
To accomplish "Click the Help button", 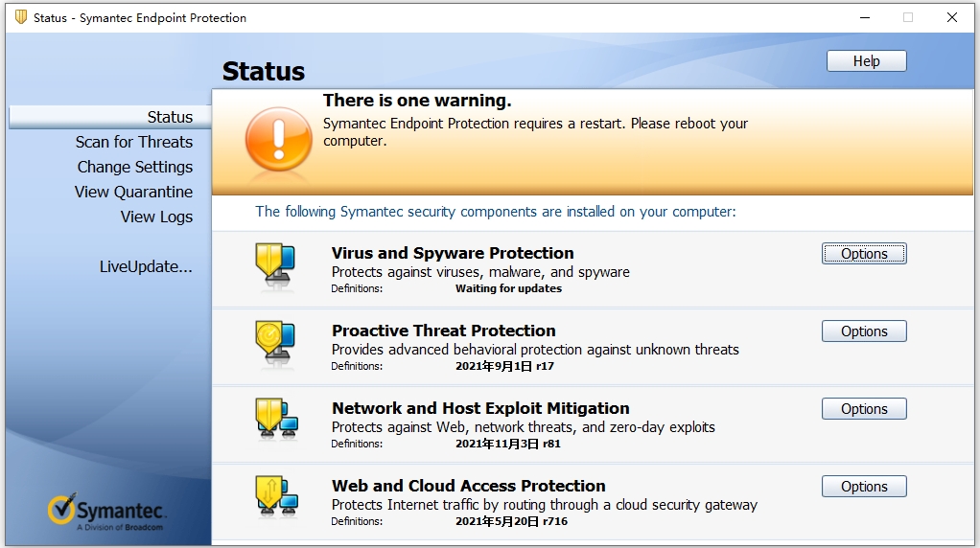I will coord(866,61).
